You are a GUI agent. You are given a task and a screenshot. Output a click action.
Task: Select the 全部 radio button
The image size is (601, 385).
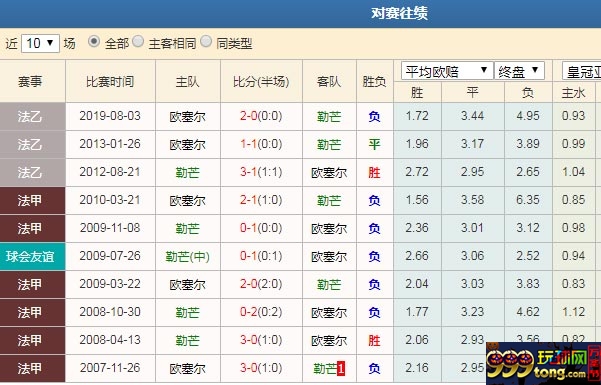point(94,41)
